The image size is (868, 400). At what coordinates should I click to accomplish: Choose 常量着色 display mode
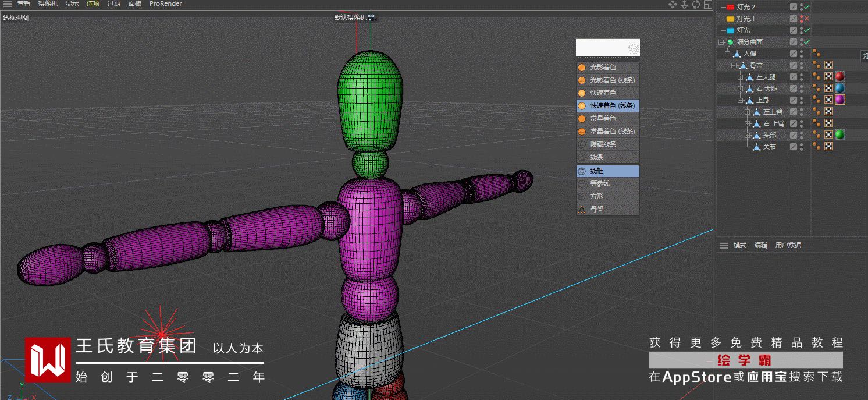[607, 118]
